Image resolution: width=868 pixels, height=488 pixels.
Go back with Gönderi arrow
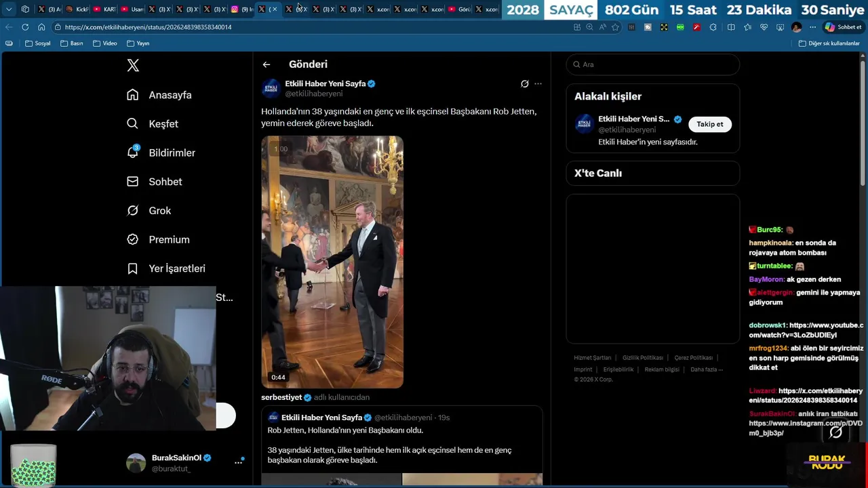267,64
